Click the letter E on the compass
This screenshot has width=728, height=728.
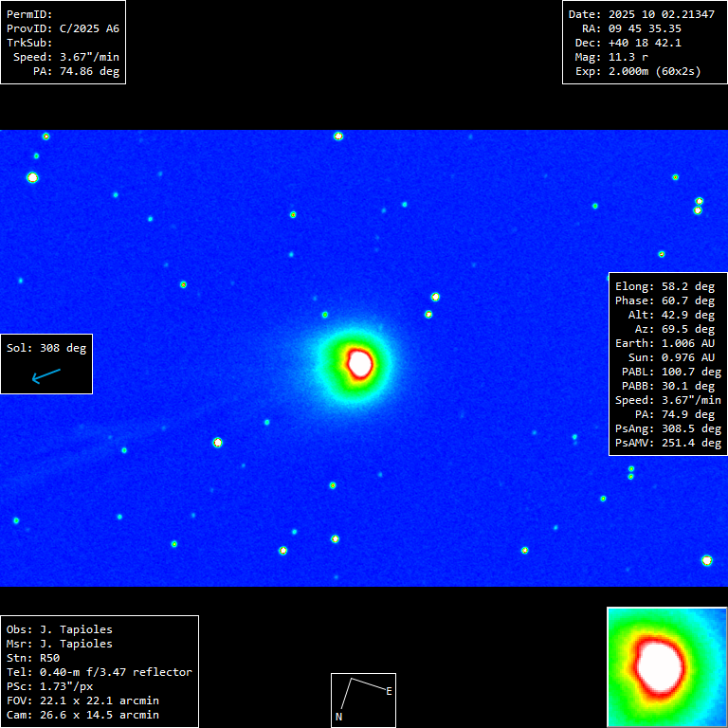[x=389, y=691]
